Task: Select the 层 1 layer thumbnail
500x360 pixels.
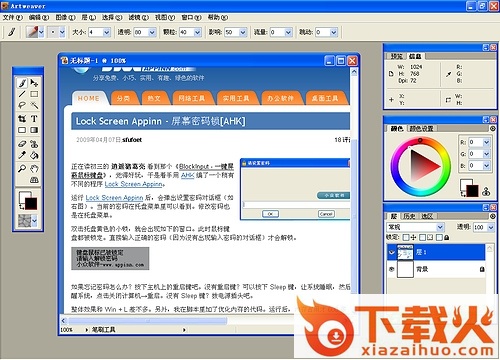Action: 405,252
